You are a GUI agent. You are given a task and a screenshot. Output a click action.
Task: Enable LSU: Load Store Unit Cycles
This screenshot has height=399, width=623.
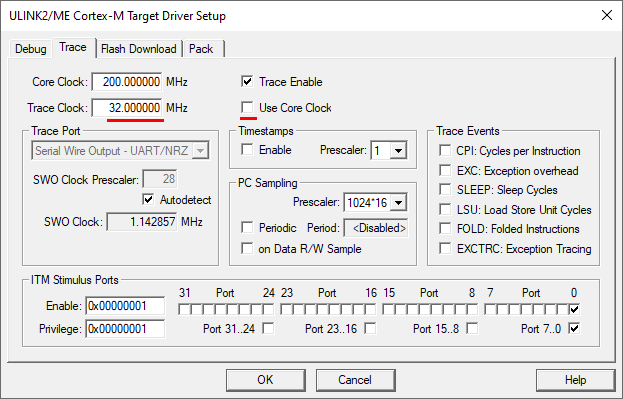click(445, 209)
